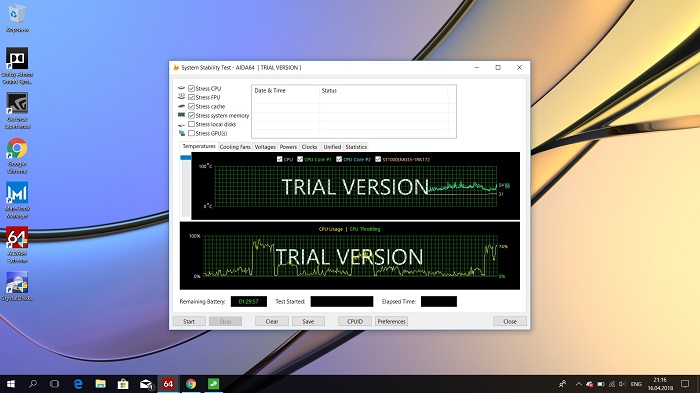Viewport: 700px width, 393px height.
Task: Uncheck the Stress FPU checkbox
Action: 192,97
